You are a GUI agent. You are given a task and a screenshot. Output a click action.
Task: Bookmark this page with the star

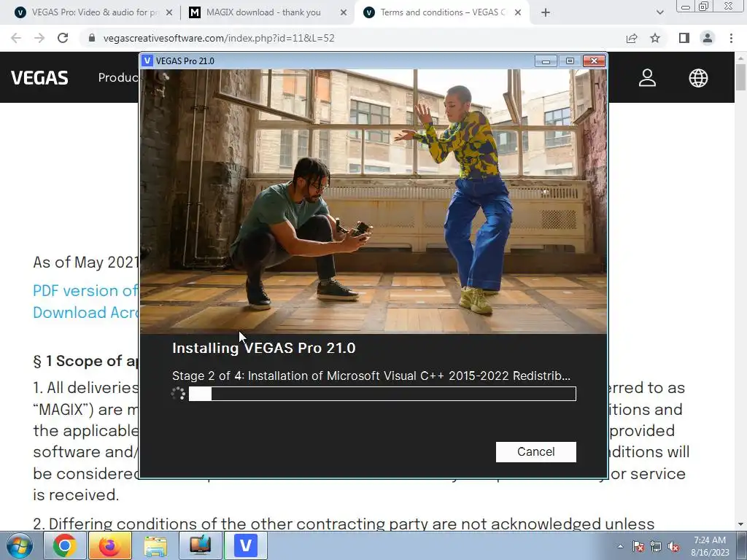tap(655, 38)
